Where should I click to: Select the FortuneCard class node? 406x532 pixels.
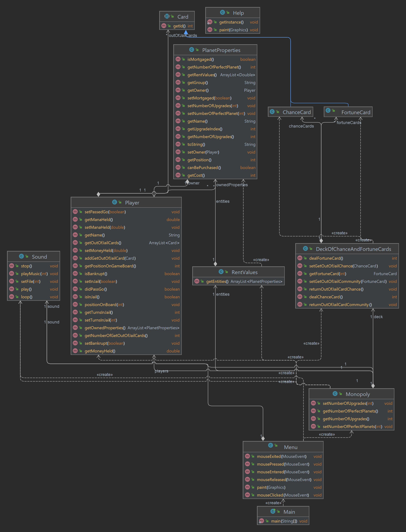[x=356, y=112]
